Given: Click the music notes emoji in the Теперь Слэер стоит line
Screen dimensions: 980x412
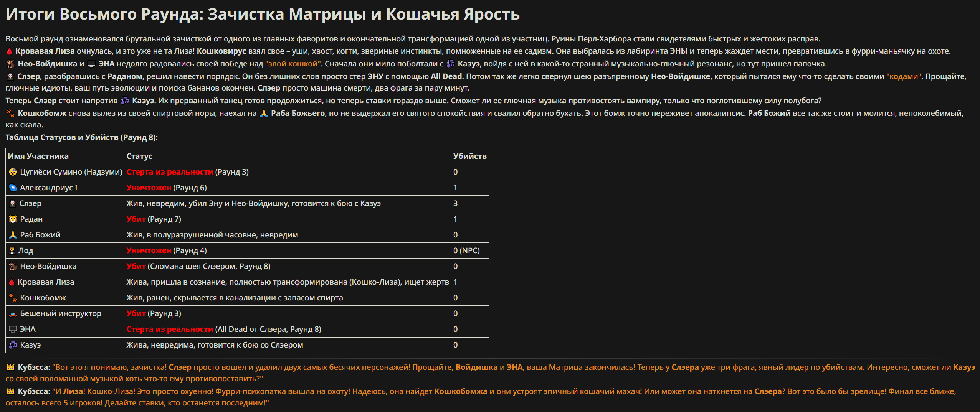Looking at the screenshot, I should click(x=125, y=101).
